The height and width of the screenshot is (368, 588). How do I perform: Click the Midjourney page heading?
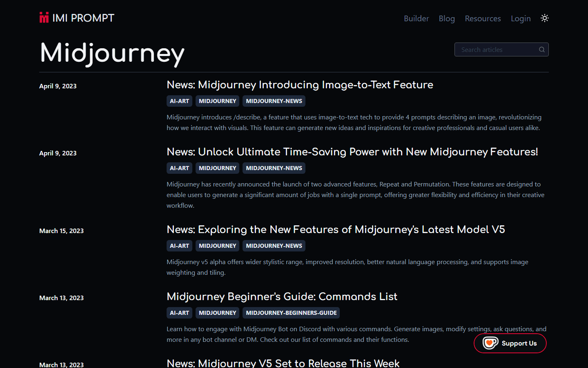[x=112, y=54]
